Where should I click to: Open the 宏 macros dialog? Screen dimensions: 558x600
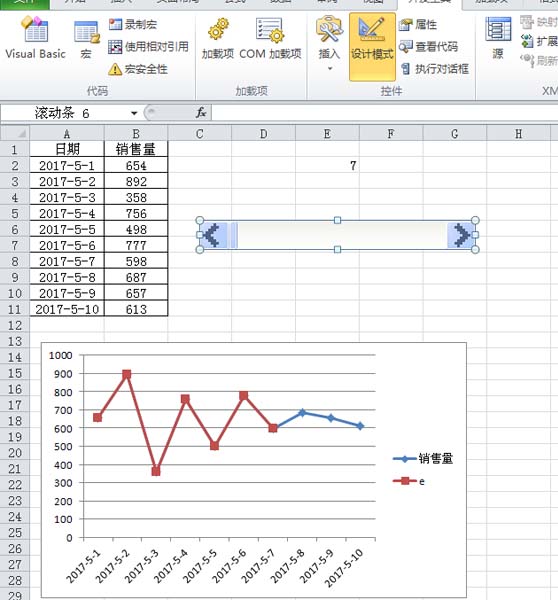[x=86, y=38]
